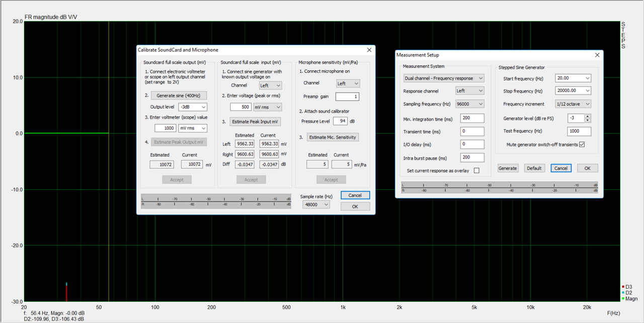
Task: Click the Pressure Level field showing 94
Action: pyautogui.click(x=340, y=121)
